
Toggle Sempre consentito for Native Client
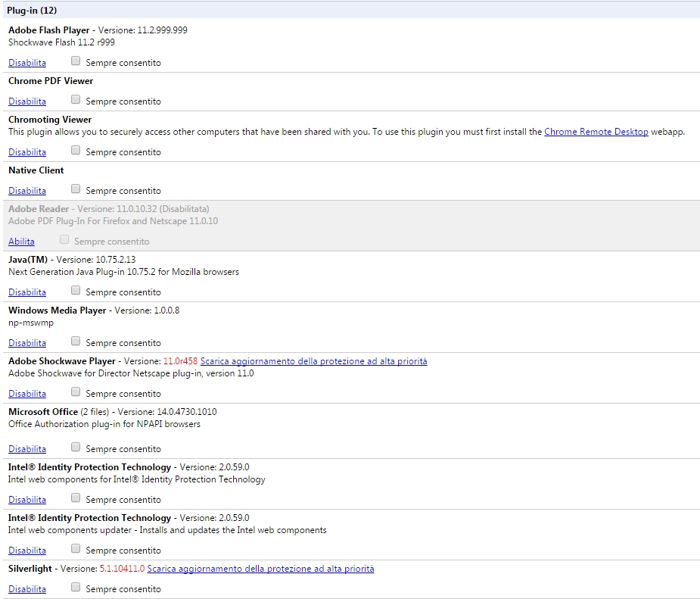(76, 189)
